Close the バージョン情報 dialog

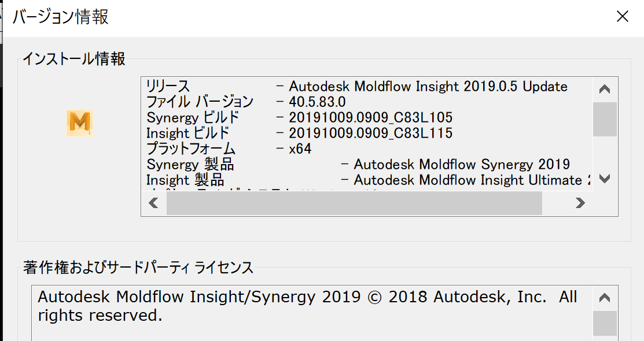622,16
